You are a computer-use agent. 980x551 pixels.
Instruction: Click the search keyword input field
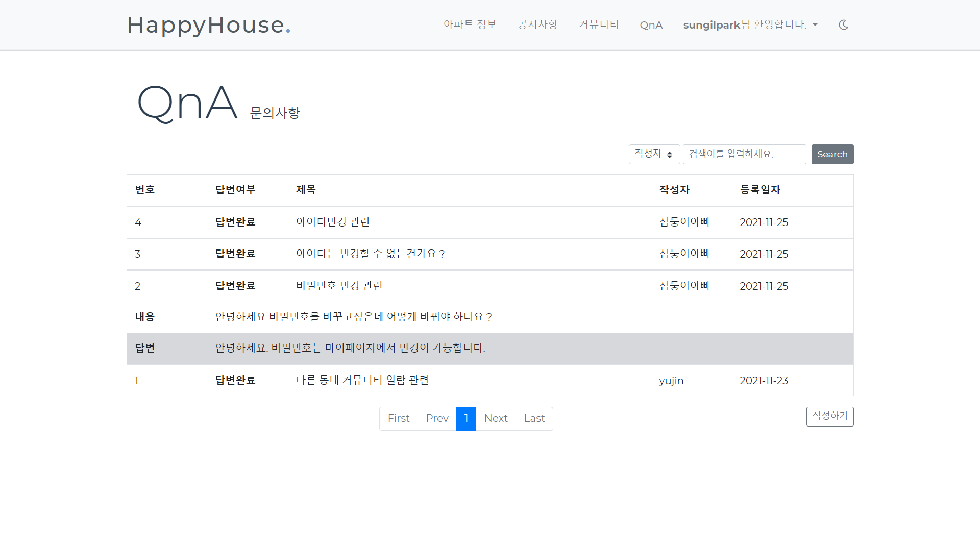(744, 154)
